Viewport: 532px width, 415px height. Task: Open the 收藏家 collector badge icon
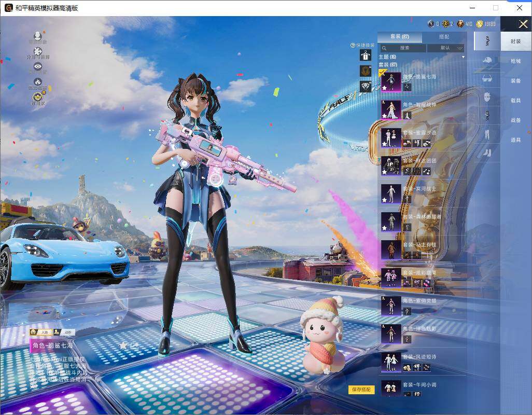tap(38, 98)
